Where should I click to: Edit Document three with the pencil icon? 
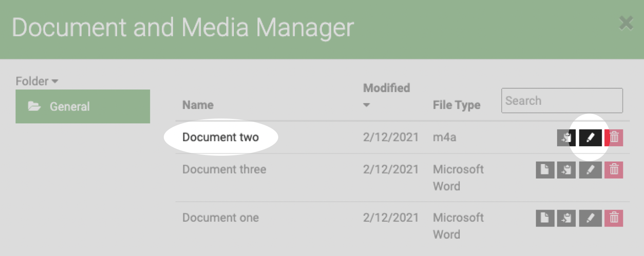coord(591,170)
